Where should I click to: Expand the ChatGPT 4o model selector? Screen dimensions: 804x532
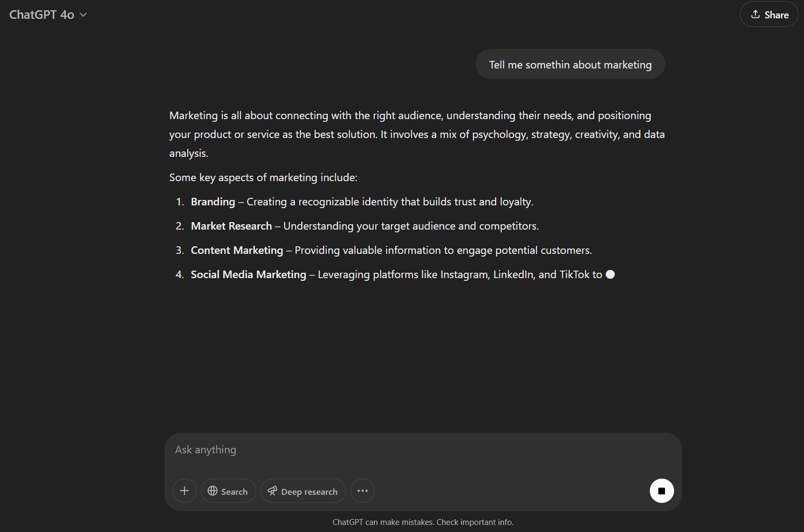pyautogui.click(x=49, y=15)
